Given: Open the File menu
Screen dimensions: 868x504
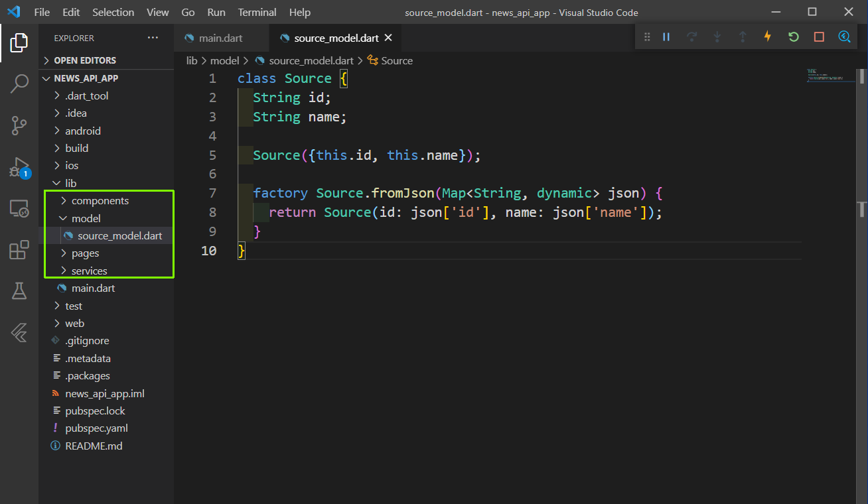Looking at the screenshot, I should [x=42, y=12].
